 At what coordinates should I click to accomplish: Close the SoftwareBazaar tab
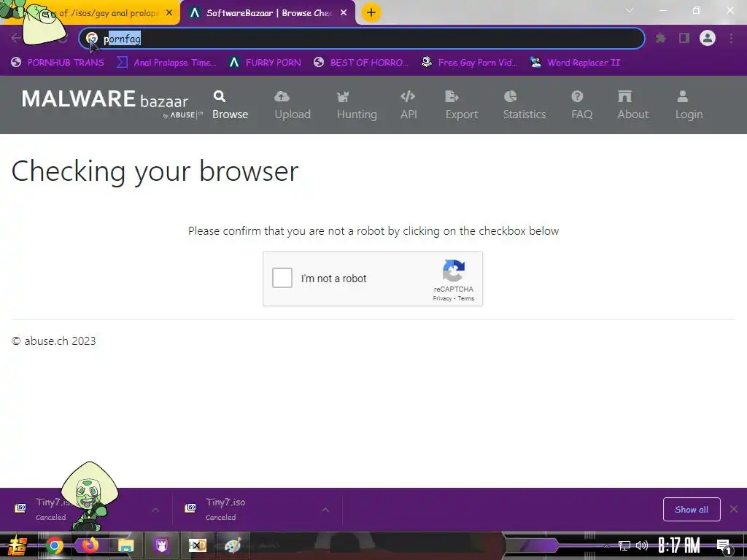pos(344,13)
